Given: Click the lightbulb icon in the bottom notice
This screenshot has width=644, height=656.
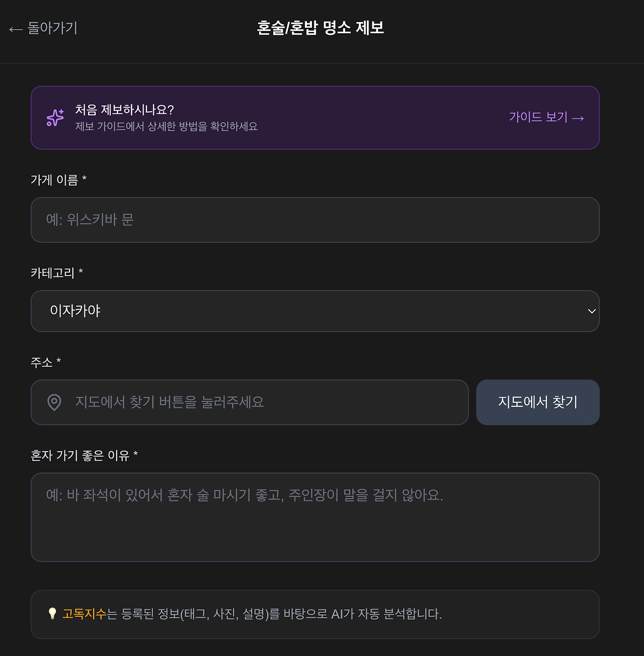Looking at the screenshot, I should coord(52,614).
